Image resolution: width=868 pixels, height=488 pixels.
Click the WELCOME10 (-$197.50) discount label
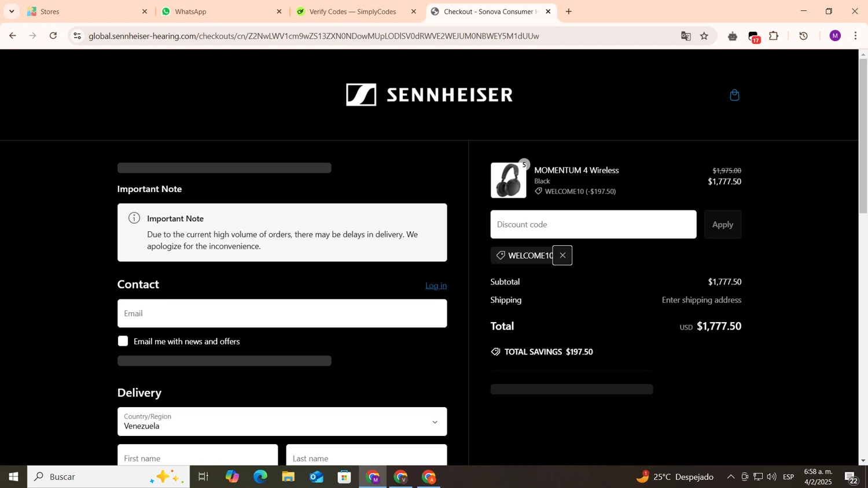575,191
